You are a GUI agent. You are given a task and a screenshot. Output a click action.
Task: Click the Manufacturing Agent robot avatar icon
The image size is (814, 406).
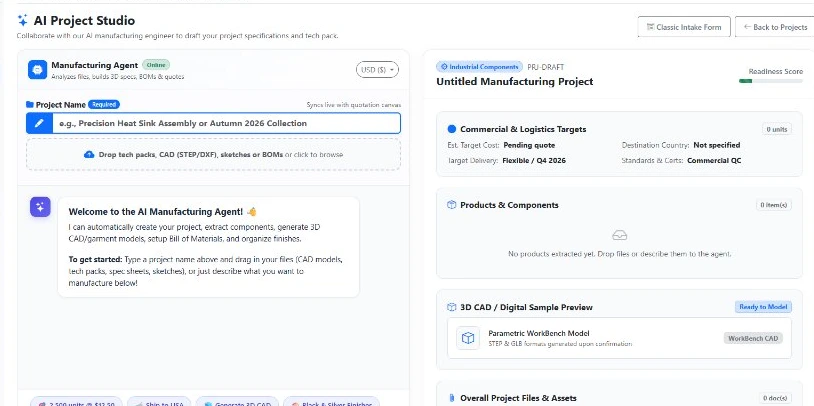(x=37, y=70)
